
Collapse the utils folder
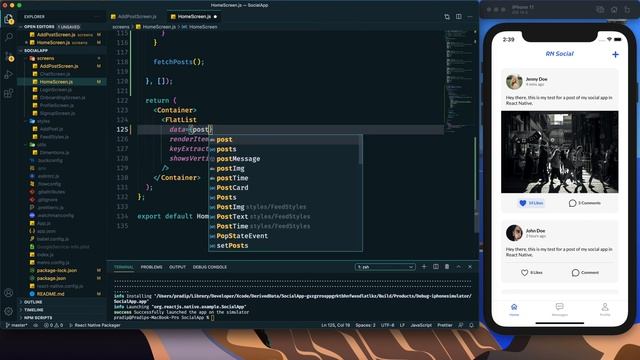[x=42, y=144]
